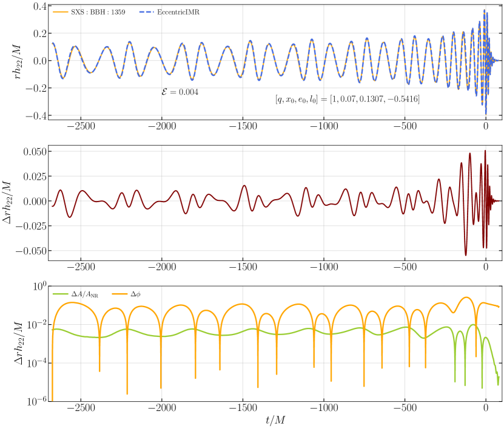Click the 10^-6 logarithmic tick label
This screenshot has height=428, width=504.
coord(37,401)
